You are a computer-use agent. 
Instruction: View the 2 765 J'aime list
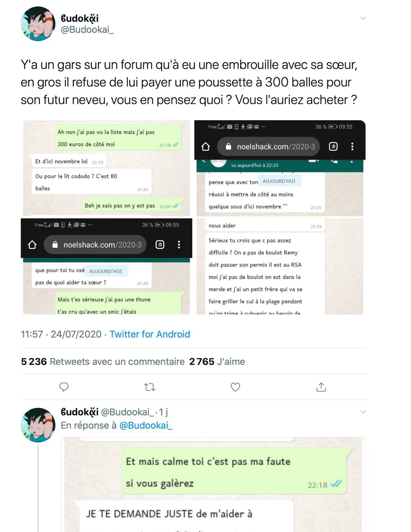[217, 362]
